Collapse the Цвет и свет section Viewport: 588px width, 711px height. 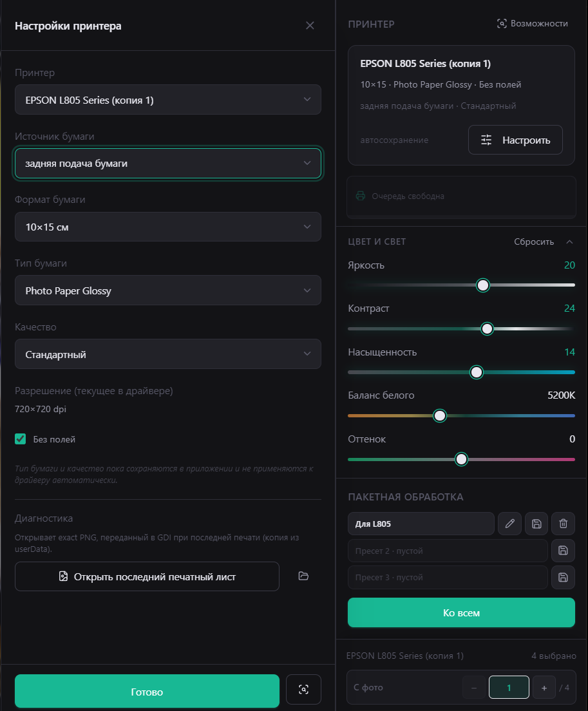click(x=569, y=242)
